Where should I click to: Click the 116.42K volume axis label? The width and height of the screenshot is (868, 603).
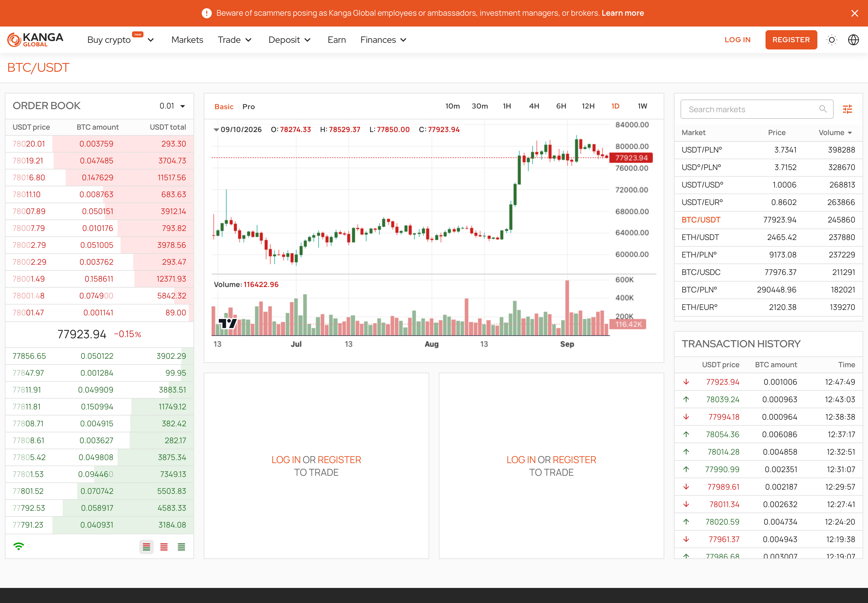(x=628, y=324)
